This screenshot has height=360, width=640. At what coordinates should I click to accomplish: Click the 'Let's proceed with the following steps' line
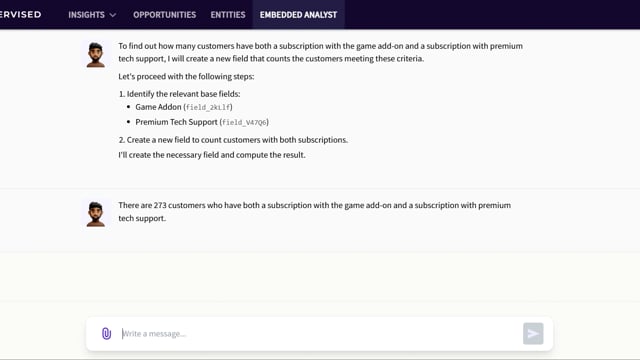point(186,76)
